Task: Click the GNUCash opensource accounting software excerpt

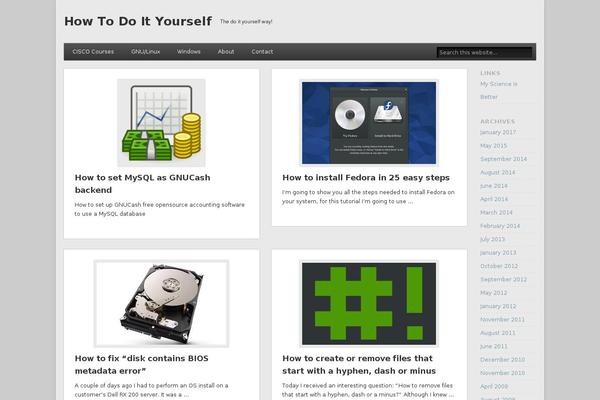Action: 160,209
